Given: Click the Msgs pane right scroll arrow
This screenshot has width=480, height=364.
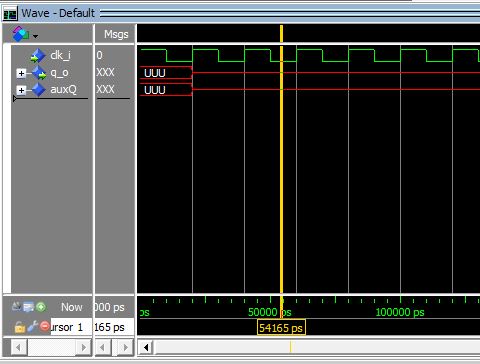Looking at the screenshot, I should point(126,348).
